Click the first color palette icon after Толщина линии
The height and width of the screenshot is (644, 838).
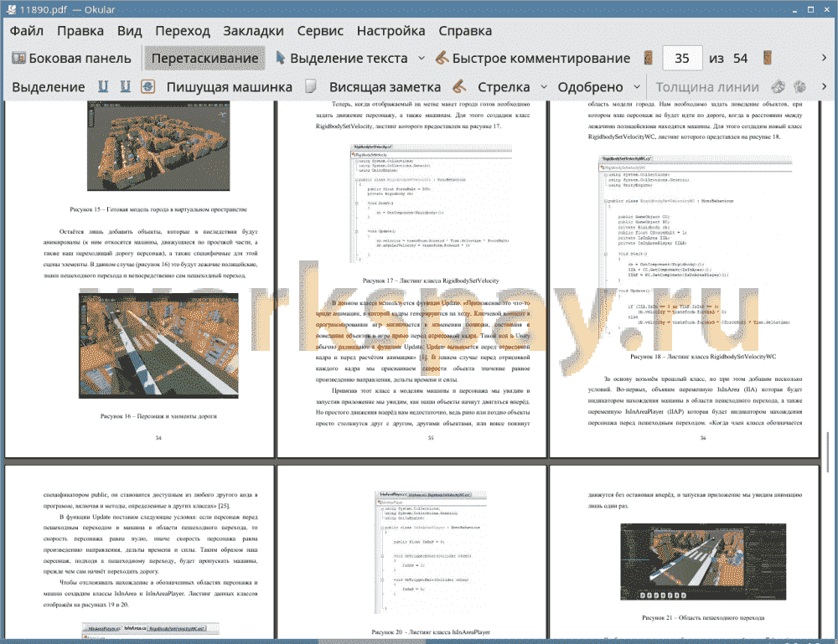(x=779, y=86)
